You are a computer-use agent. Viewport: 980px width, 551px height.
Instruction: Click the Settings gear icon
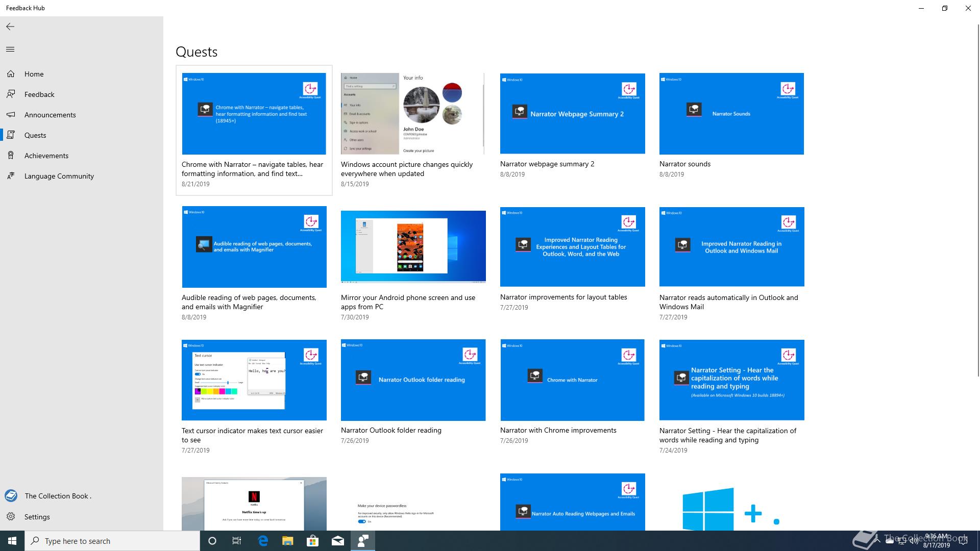[11, 517]
